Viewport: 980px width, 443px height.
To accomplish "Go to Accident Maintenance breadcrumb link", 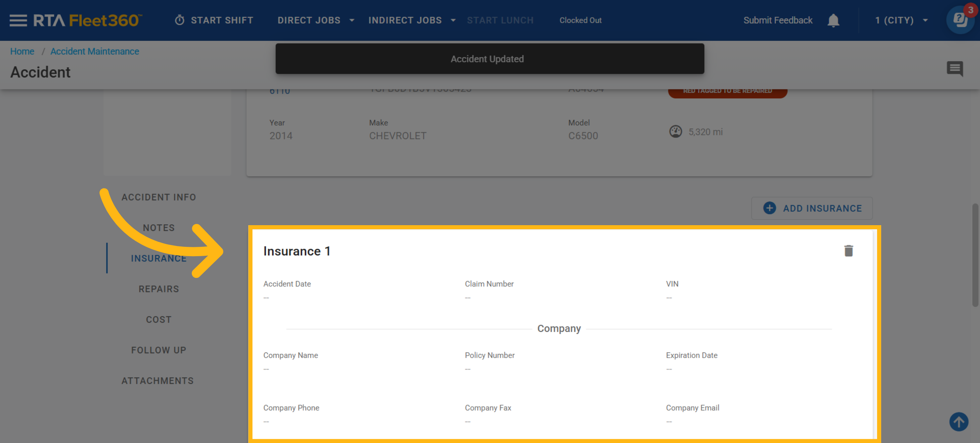I will pyautogui.click(x=95, y=51).
